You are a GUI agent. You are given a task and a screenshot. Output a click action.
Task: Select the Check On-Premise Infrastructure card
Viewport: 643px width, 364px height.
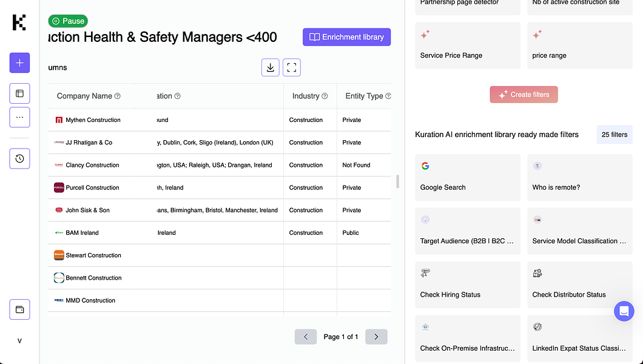[x=468, y=339]
